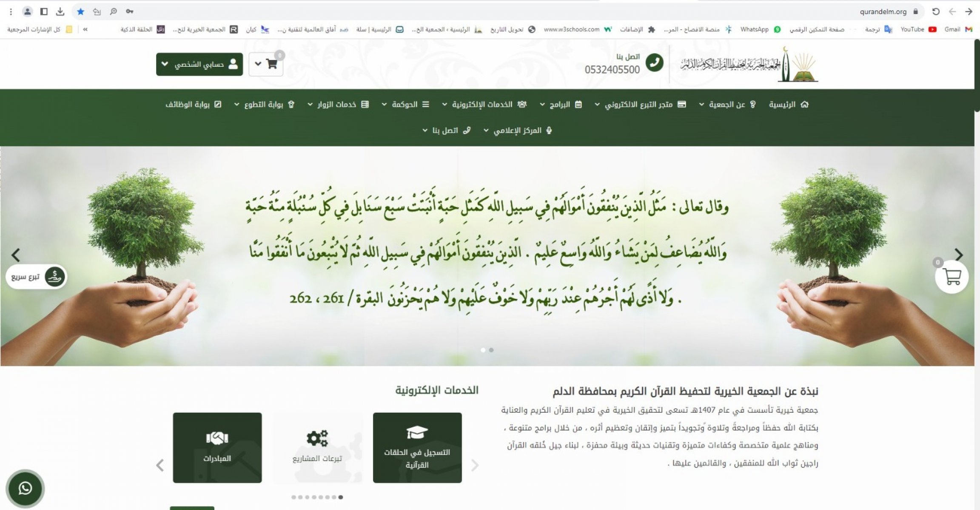
Task: Expand عن الجمعية menu
Action: (x=727, y=105)
